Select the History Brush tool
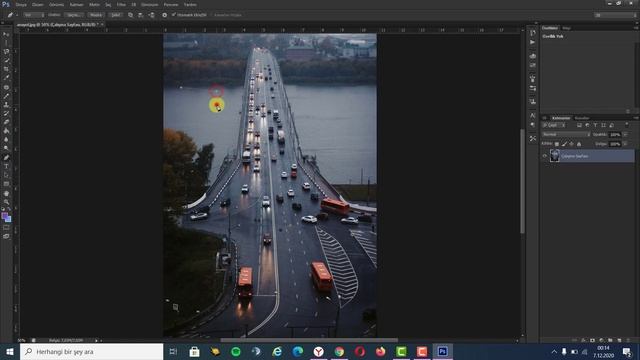Viewport: 640px width, 360px height. [6, 113]
